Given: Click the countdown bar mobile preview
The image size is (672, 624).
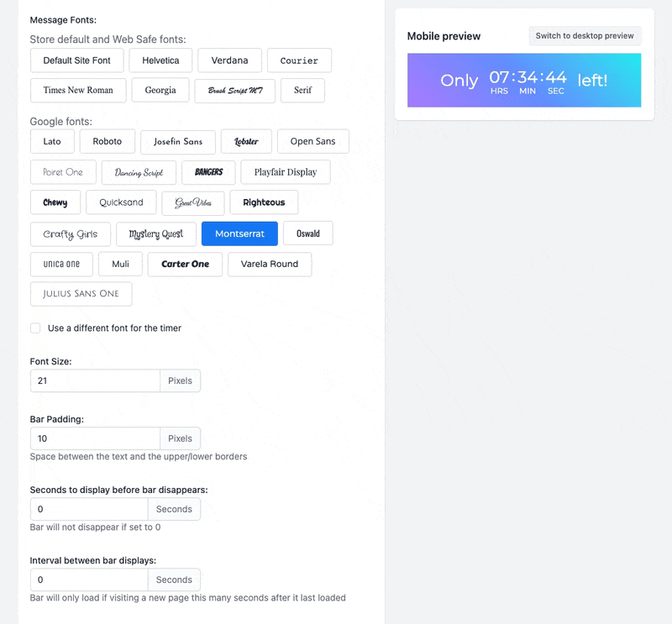Looking at the screenshot, I should click(x=524, y=80).
